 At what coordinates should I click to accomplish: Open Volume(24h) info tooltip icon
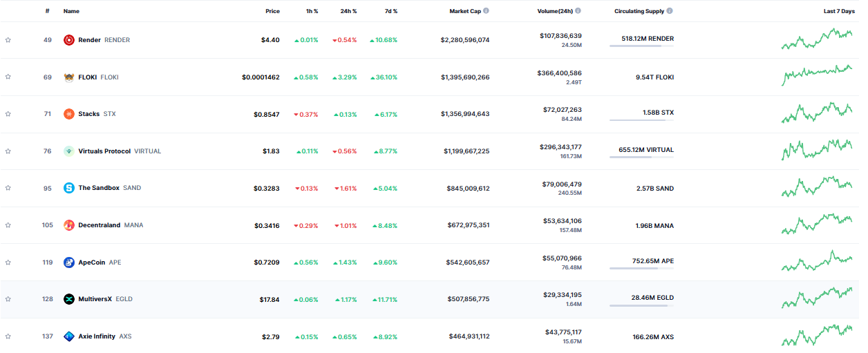pyautogui.click(x=578, y=11)
